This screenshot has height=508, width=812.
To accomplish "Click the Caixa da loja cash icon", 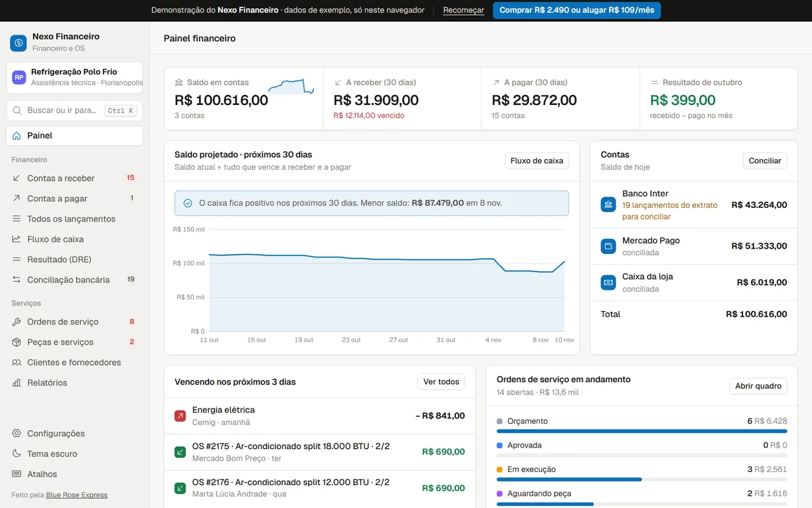I will coord(608,282).
